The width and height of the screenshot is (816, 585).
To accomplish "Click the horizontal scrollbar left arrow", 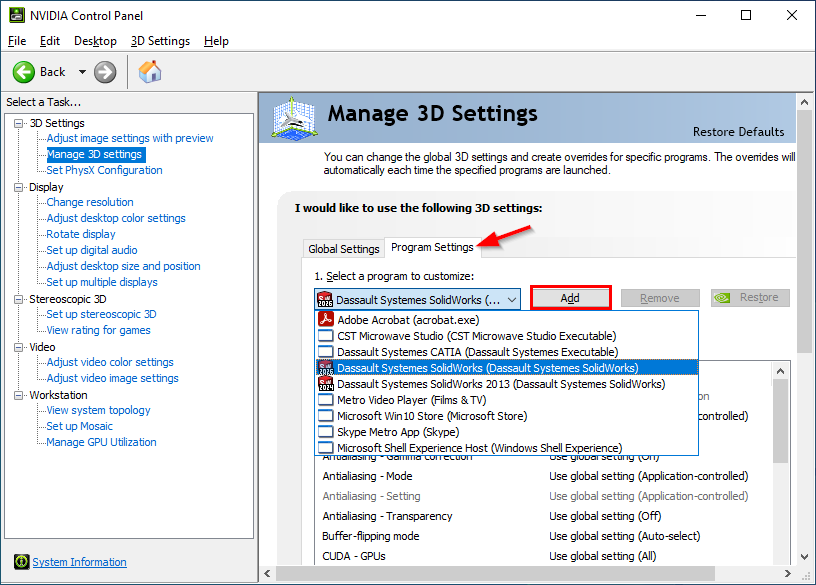I will pos(267,574).
